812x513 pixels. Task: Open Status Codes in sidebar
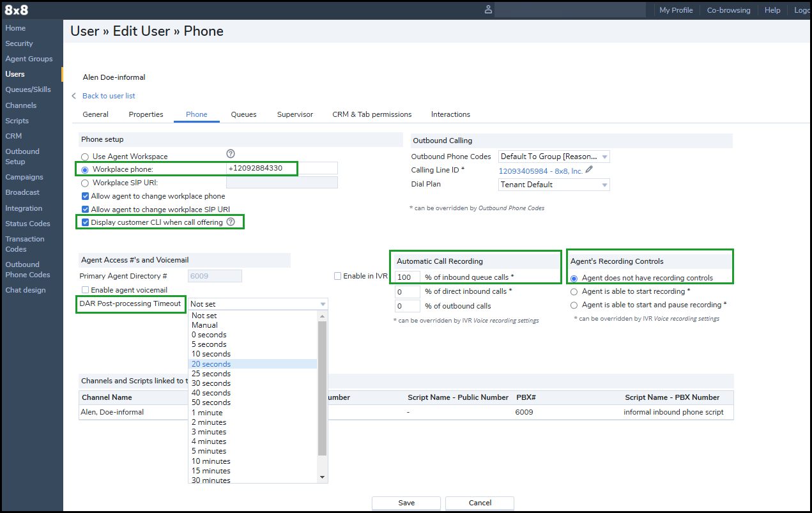27,224
